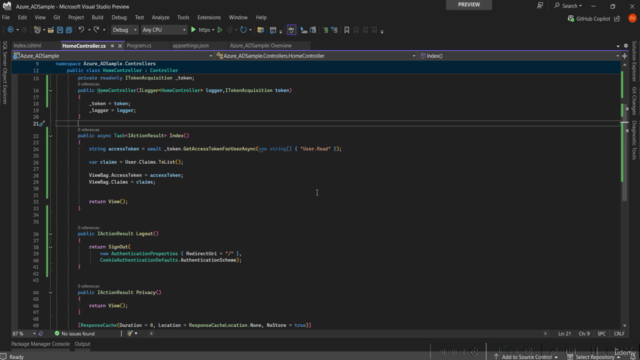Open the Build menu
640x360 pixels.
point(98,18)
